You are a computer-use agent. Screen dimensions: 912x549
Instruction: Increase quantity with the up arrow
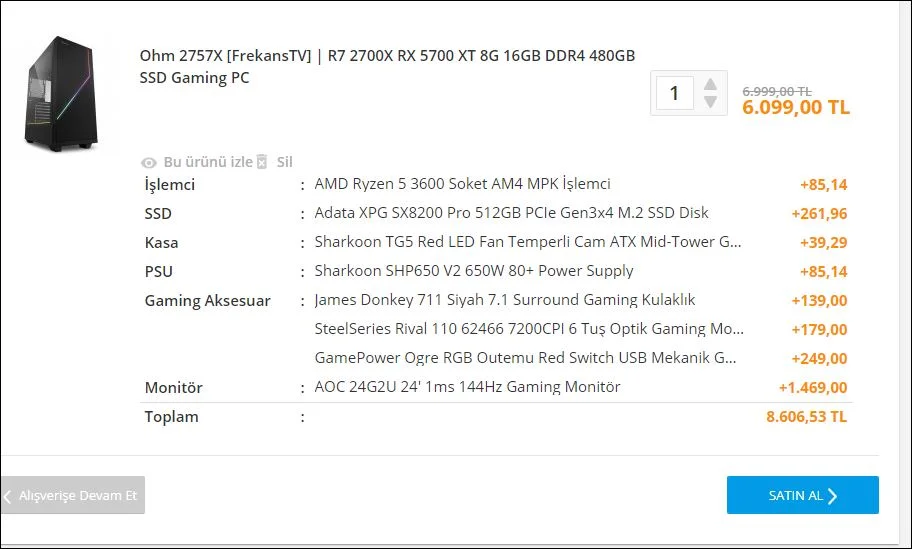[710, 83]
